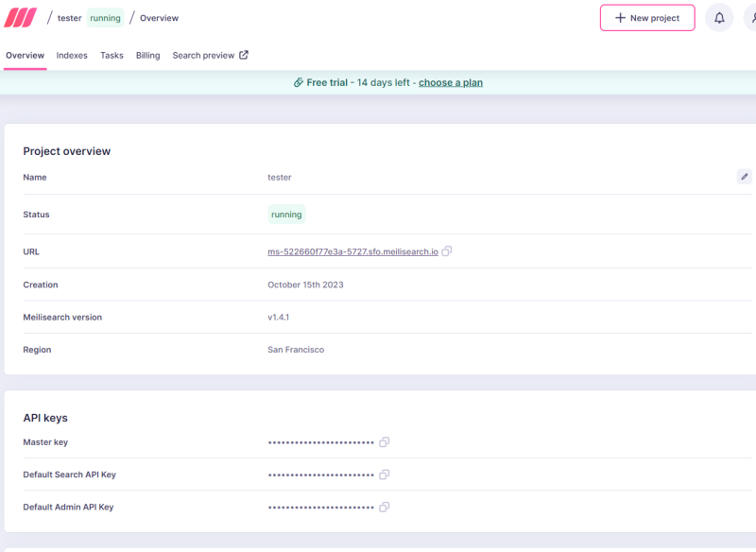This screenshot has height=552, width=756.
Task: Open the Search preview tab
Action: pyautogui.click(x=210, y=56)
